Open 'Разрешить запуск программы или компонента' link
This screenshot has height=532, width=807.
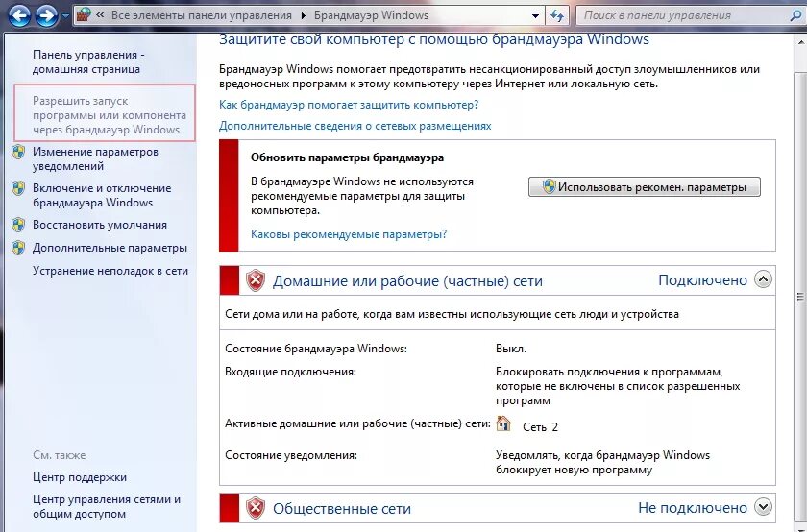110,114
